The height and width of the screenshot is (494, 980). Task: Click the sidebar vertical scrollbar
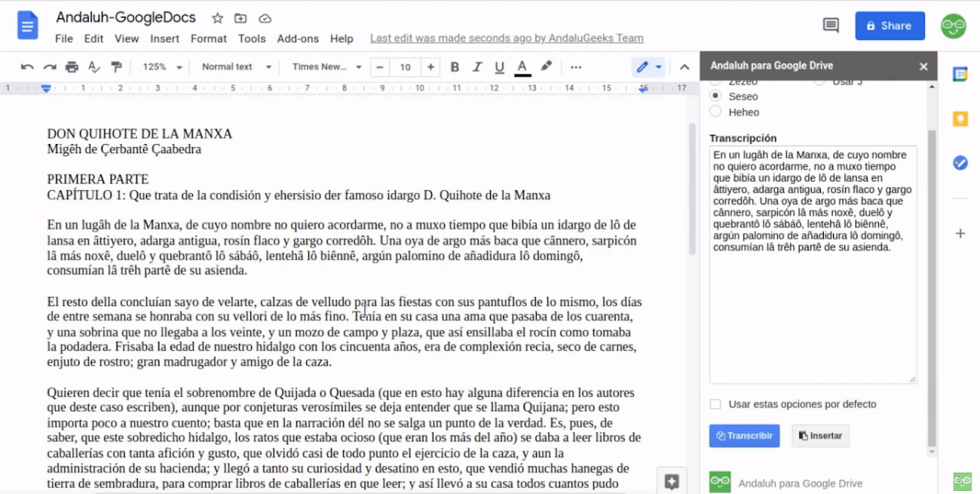[932, 288]
